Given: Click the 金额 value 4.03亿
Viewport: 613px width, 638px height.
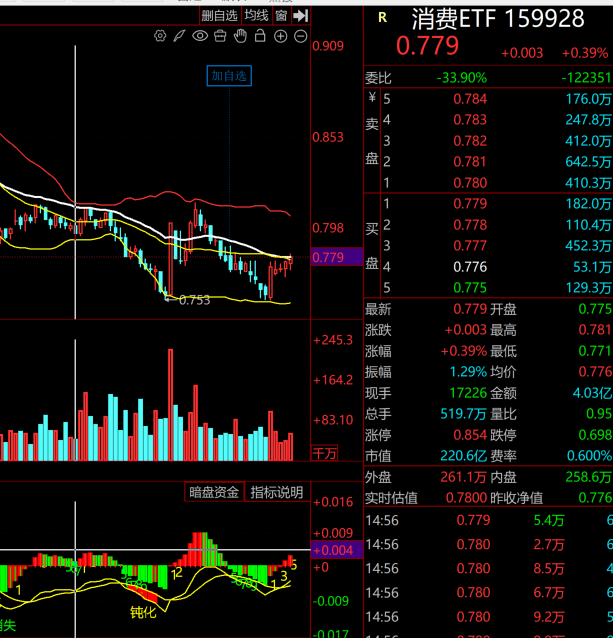Looking at the screenshot, I should click(x=592, y=393).
